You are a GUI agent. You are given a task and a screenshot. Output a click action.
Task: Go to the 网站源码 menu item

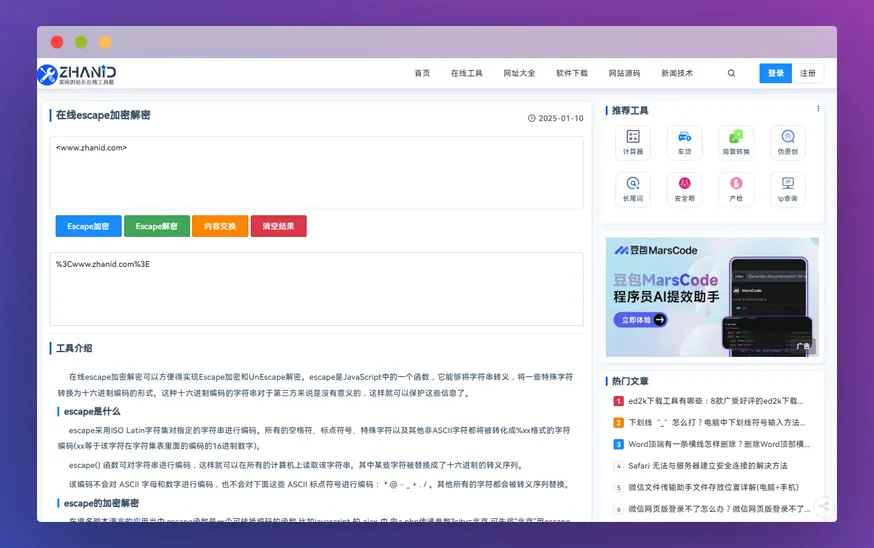tap(624, 73)
